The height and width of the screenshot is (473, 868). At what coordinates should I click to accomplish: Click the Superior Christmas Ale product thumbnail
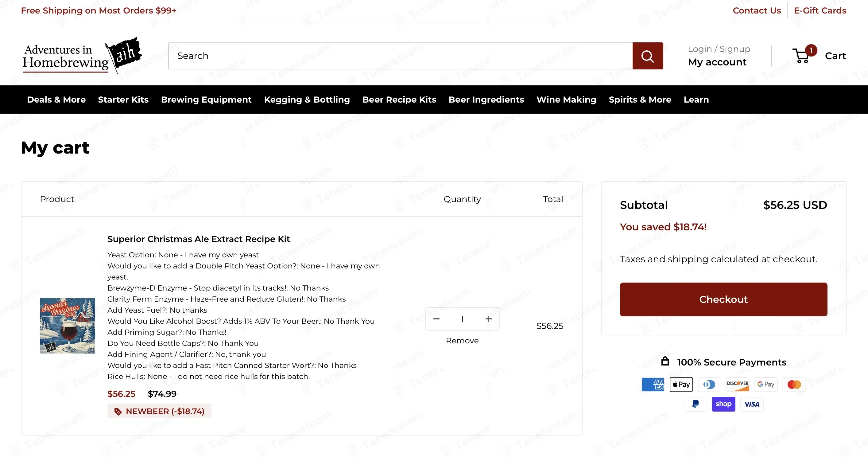(x=68, y=326)
